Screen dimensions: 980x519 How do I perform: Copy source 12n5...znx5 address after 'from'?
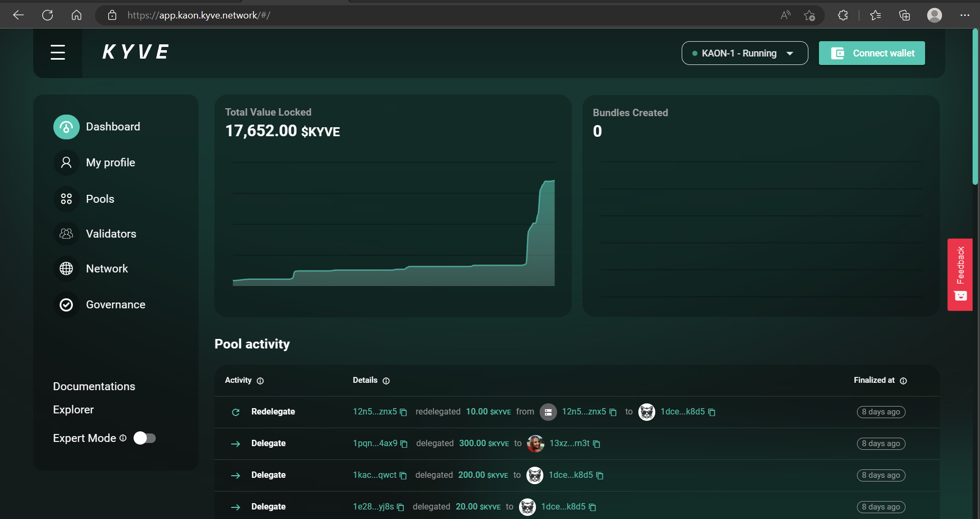pos(613,412)
